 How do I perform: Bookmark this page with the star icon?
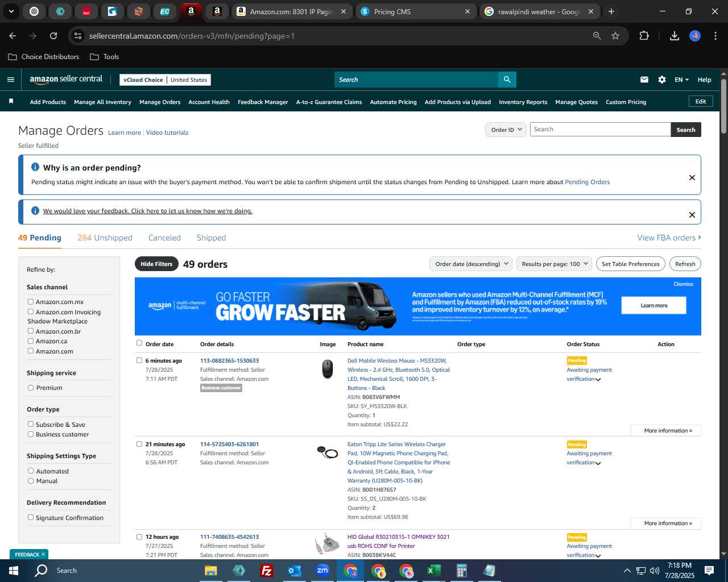coord(615,36)
